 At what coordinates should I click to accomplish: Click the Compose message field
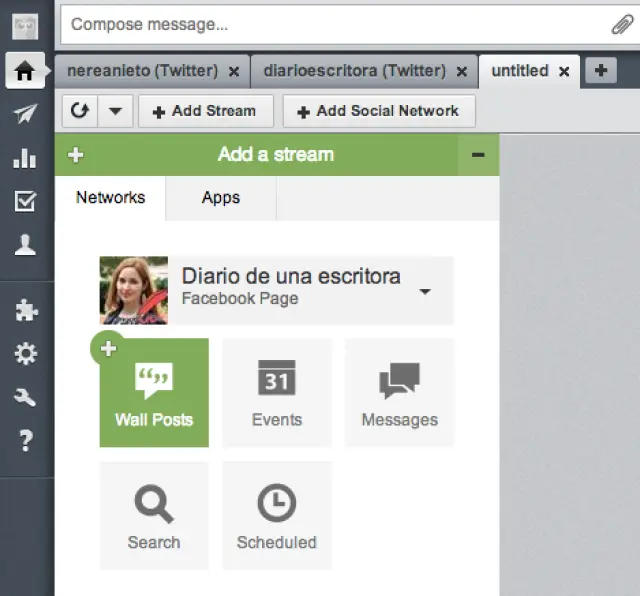pos(330,24)
